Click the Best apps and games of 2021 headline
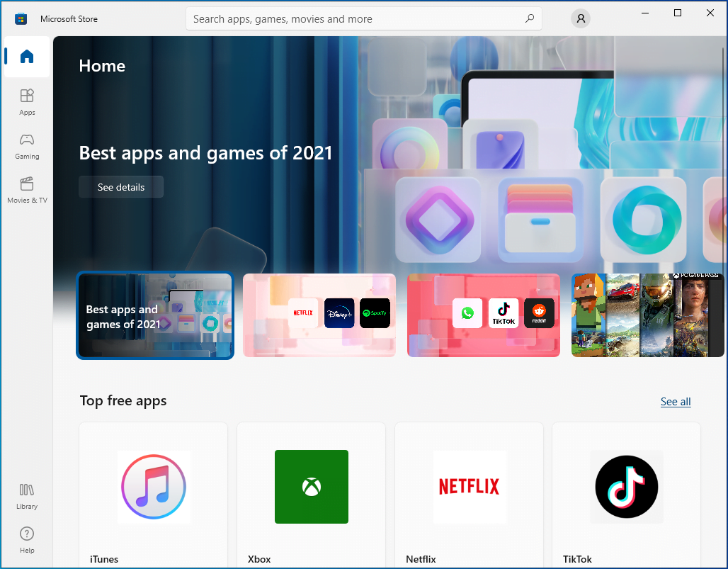 205,153
